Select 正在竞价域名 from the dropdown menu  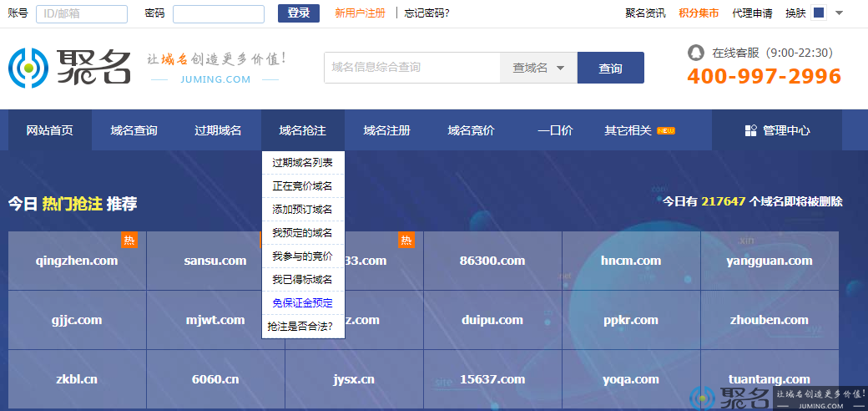[303, 186]
